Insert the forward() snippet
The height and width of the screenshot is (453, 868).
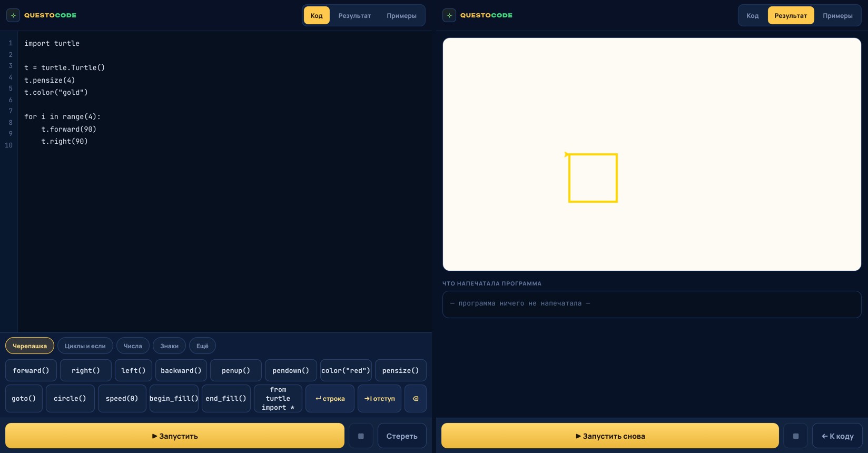point(31,370)
